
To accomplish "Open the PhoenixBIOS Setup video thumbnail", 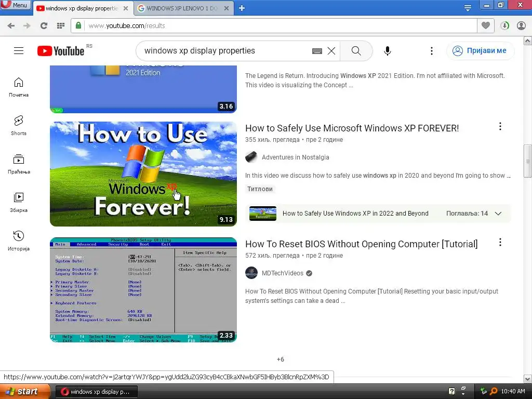I will pos(143,290).
